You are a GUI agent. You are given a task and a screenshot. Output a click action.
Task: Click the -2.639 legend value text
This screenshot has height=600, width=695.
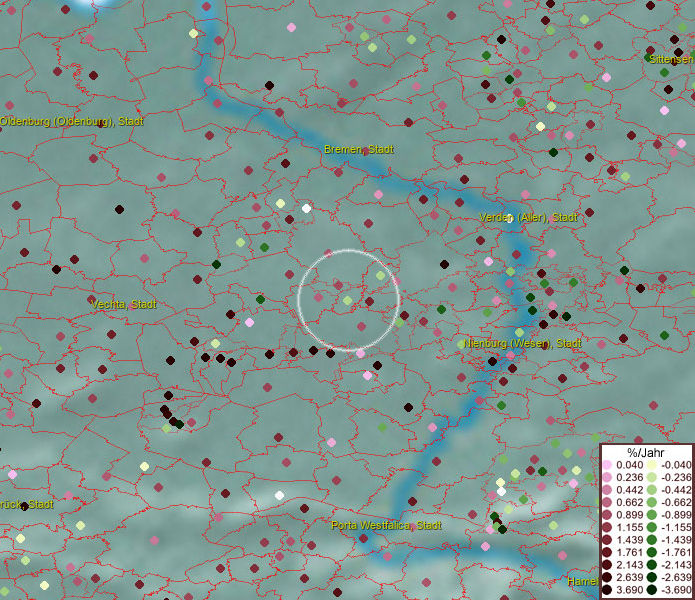(676, 577)
